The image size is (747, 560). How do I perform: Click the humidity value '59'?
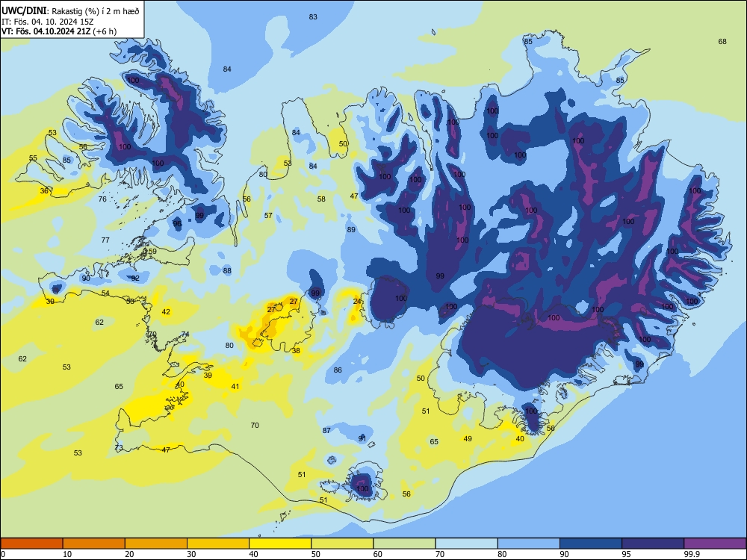(152, 251)
